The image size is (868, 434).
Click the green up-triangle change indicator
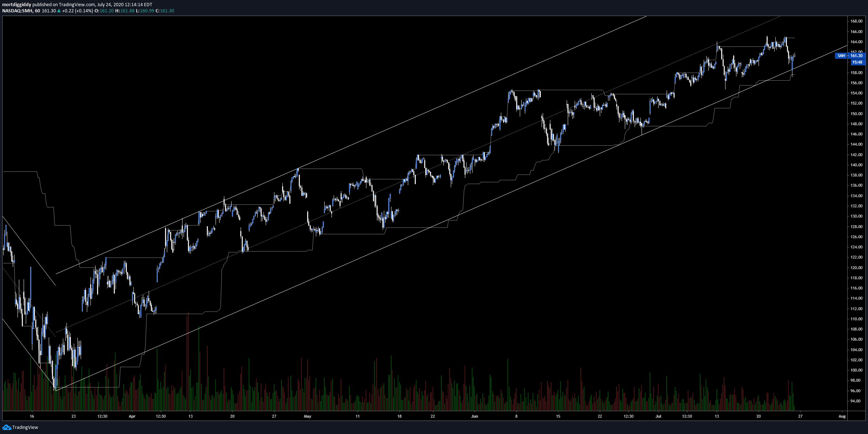(59, 11)
